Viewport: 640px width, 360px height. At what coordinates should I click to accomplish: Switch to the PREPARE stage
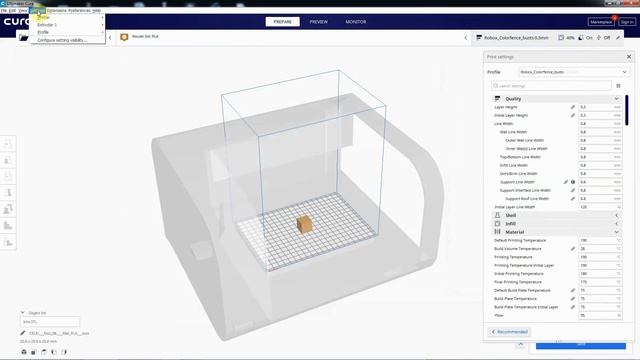282,22
